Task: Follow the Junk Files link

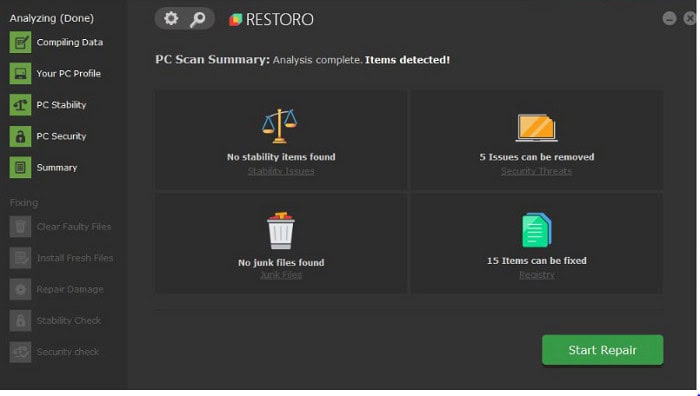Action: 281,275
